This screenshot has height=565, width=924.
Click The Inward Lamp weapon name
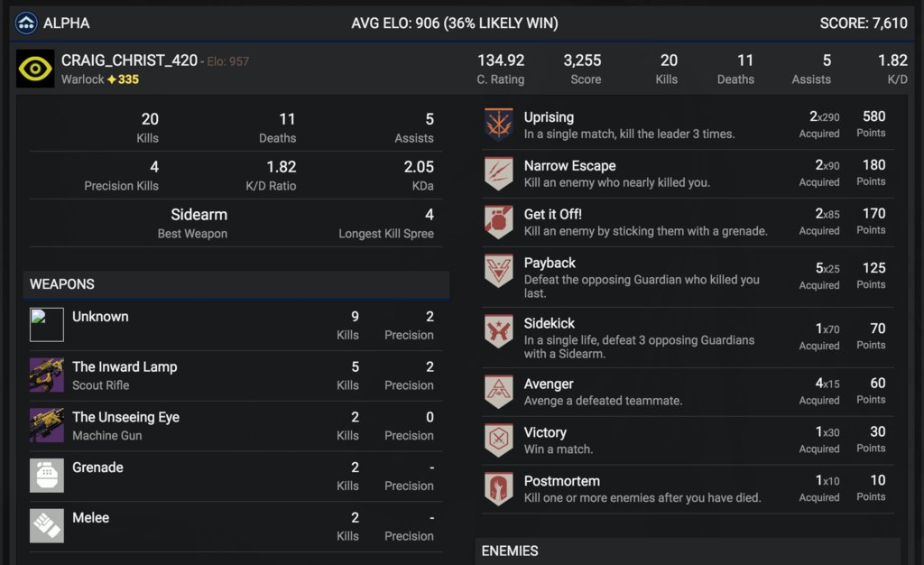pos(125,366)
